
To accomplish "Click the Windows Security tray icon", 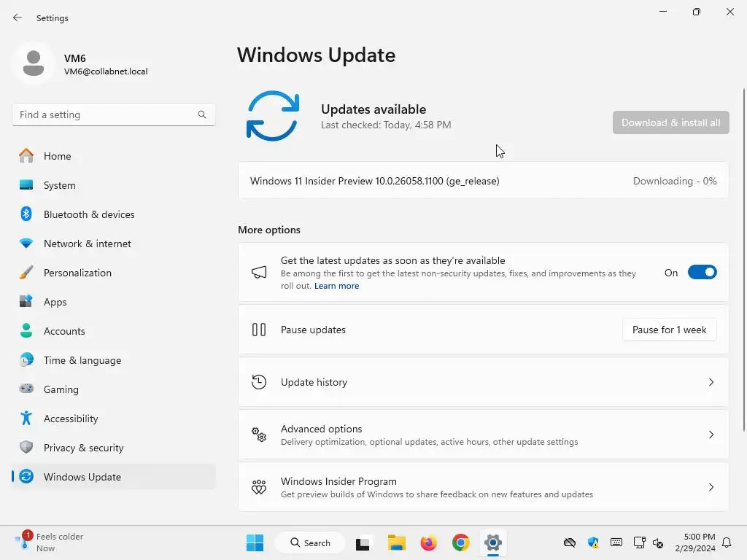I will pyautogui.click(x=593, y=542).
